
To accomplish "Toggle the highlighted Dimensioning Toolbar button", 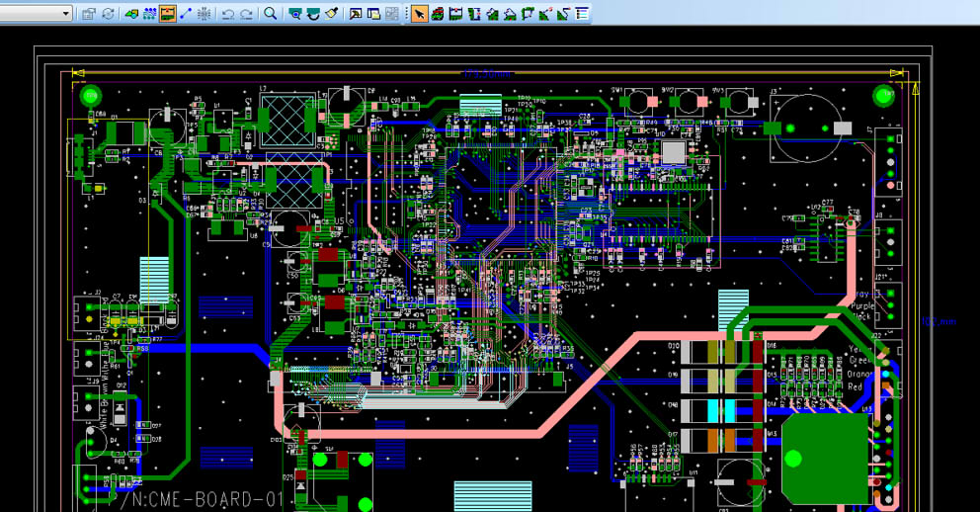I will tap(168, 14).
